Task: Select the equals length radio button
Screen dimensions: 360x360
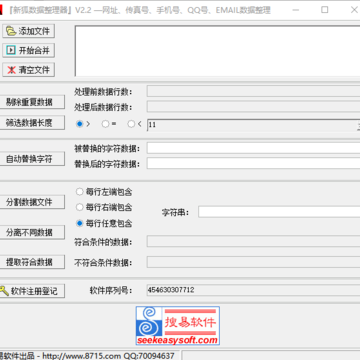Action: (105, 124)
